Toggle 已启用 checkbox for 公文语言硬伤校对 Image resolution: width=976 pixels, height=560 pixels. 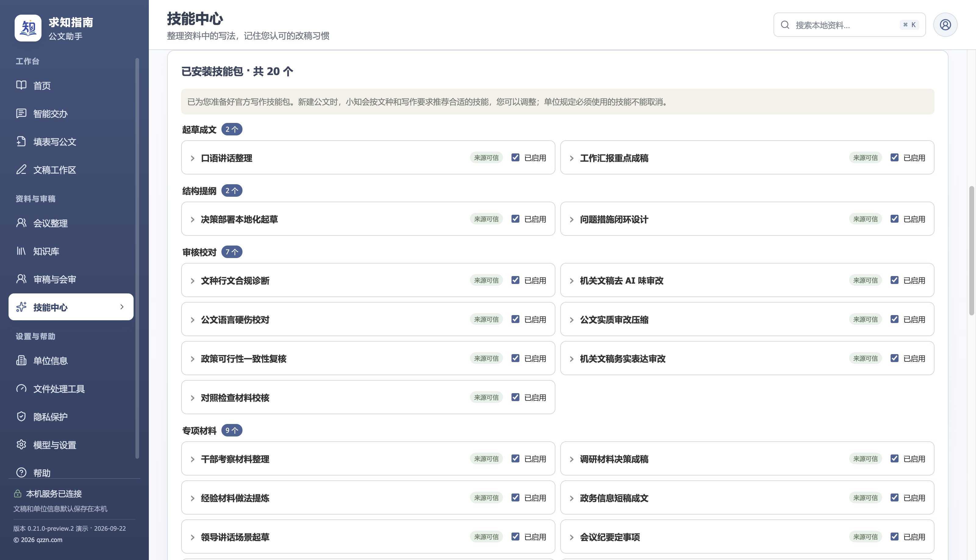[x=515, y=319]
